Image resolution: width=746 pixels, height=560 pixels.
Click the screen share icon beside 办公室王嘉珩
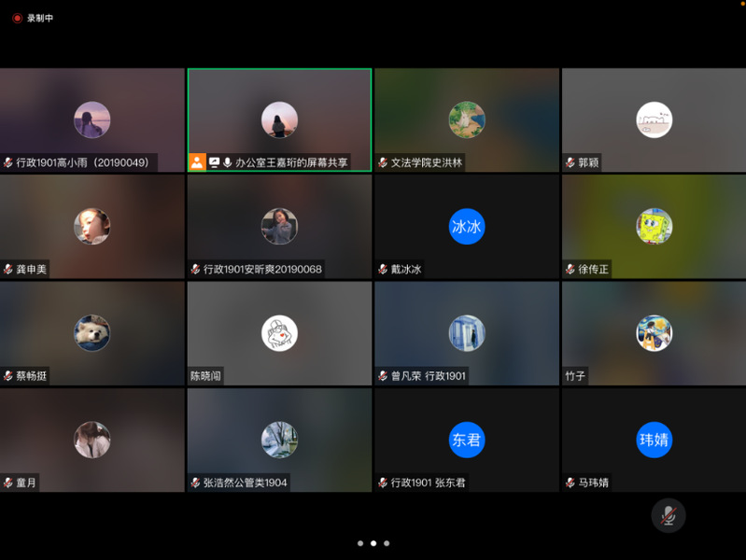tap(214, 162)
